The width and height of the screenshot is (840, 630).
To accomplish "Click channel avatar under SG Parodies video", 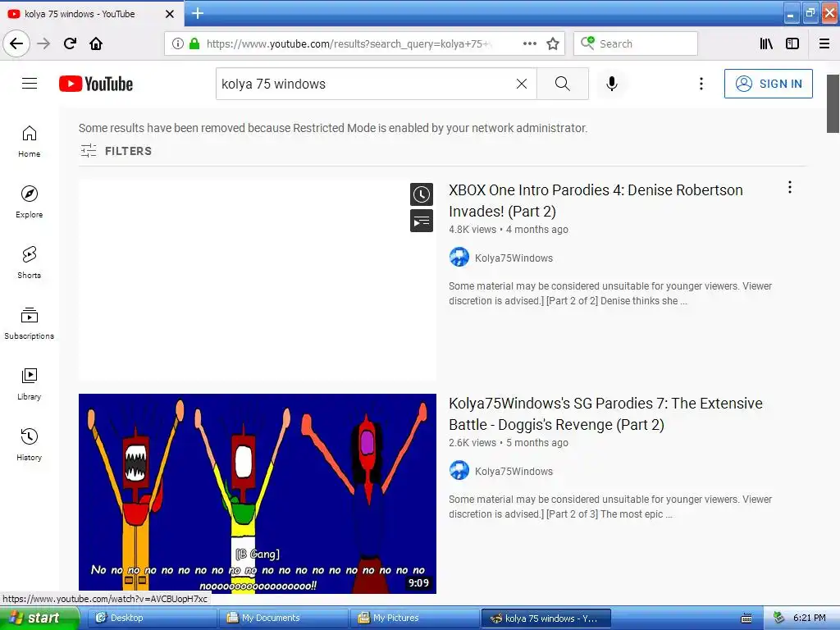I will (459, 470).
